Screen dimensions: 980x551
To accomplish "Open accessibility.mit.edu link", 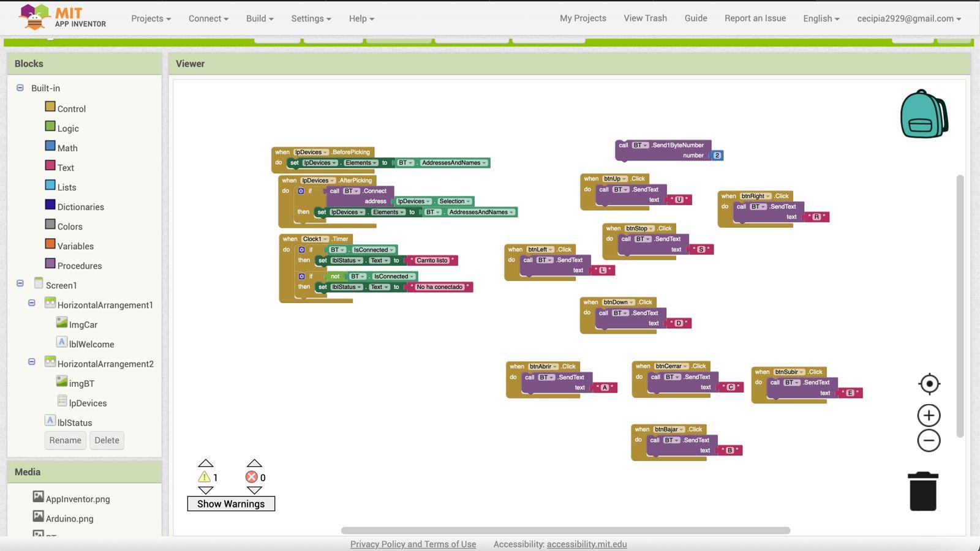I will [x=587, y=544].
